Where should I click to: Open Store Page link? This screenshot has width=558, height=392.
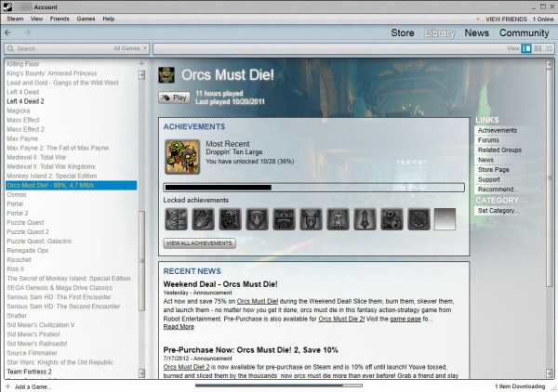tap(493, 170)
